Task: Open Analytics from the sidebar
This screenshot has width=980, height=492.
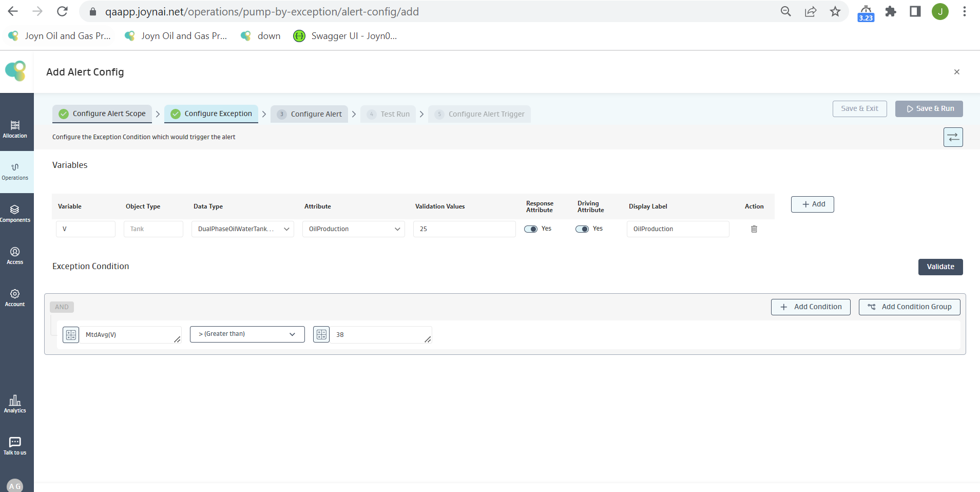Action: [x=15, y=404]
